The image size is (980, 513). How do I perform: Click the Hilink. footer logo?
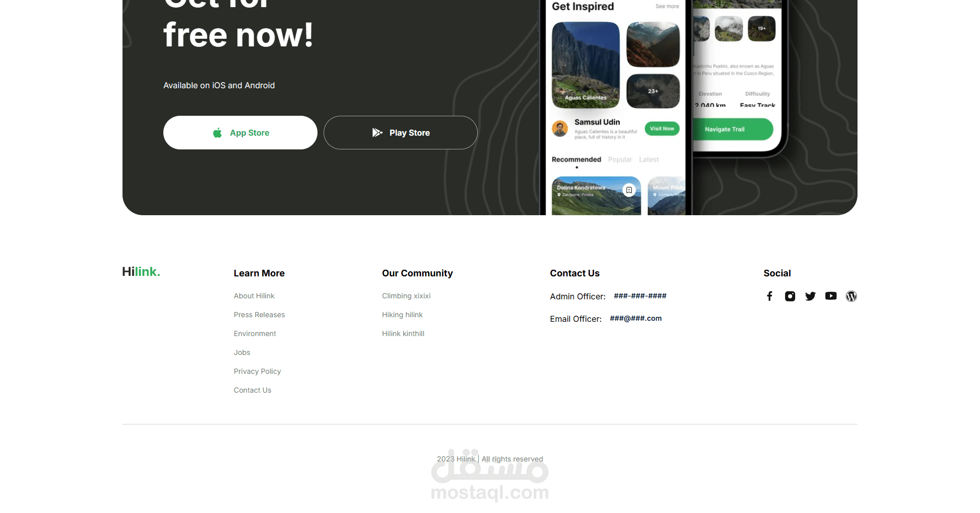coord(141,272)
